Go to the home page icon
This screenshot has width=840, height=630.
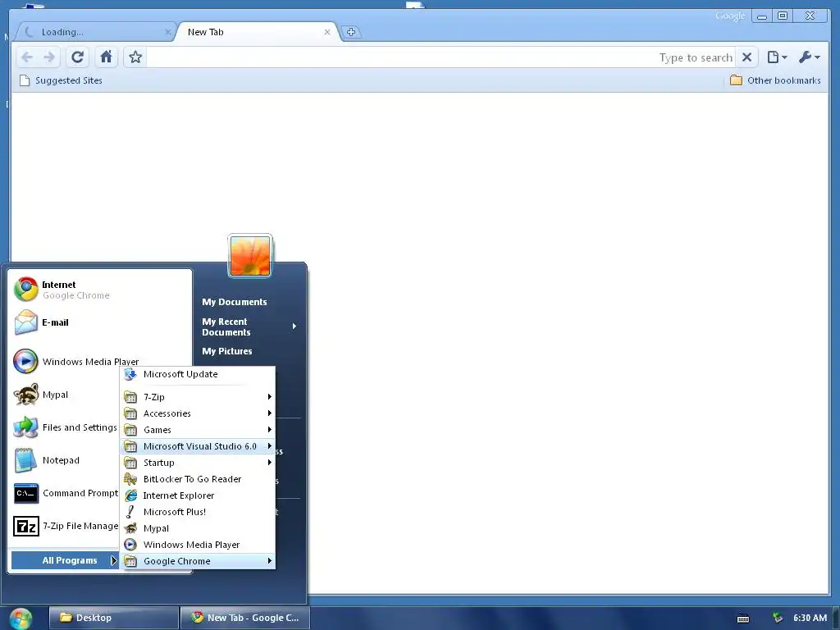point(106,57)
